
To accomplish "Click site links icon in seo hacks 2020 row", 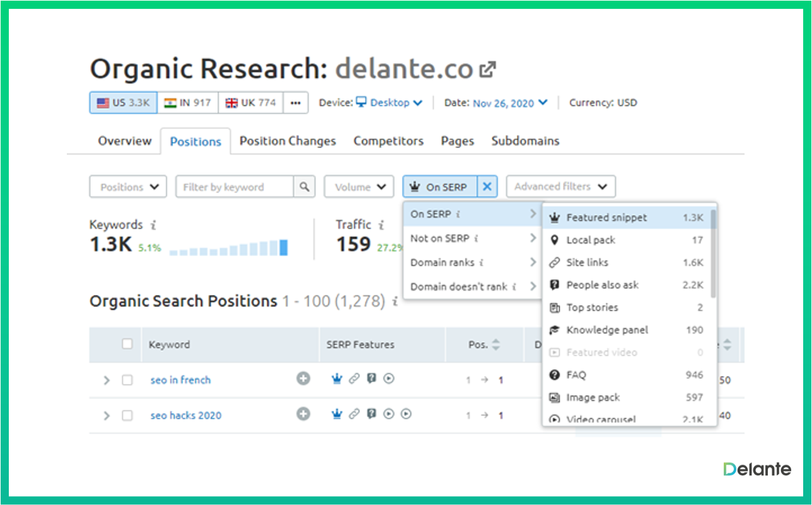I will 354,414.
